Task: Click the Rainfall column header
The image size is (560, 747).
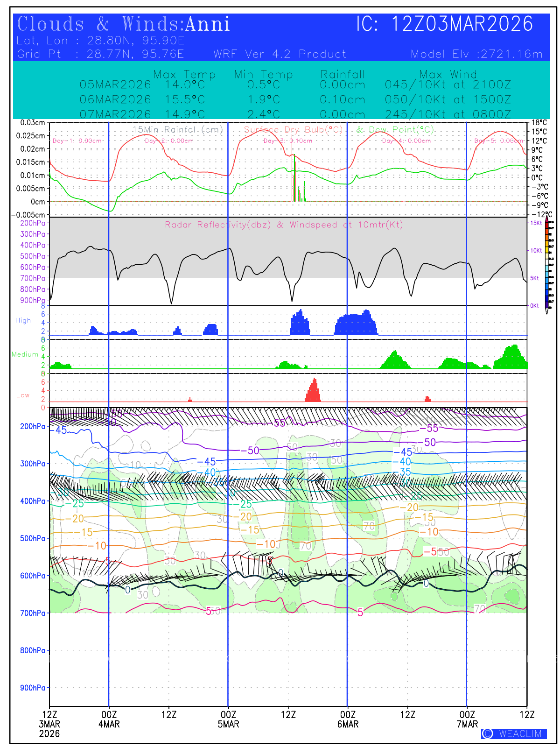Action: coord(343,74)
